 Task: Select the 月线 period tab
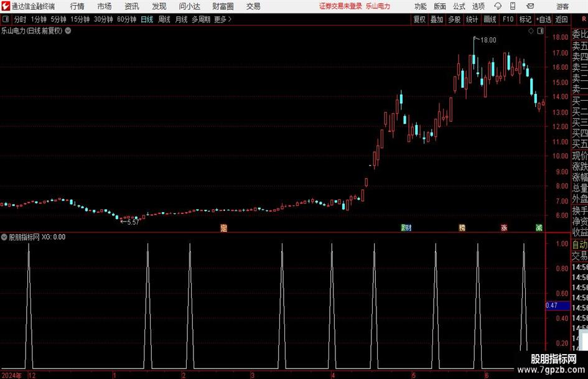182,19
